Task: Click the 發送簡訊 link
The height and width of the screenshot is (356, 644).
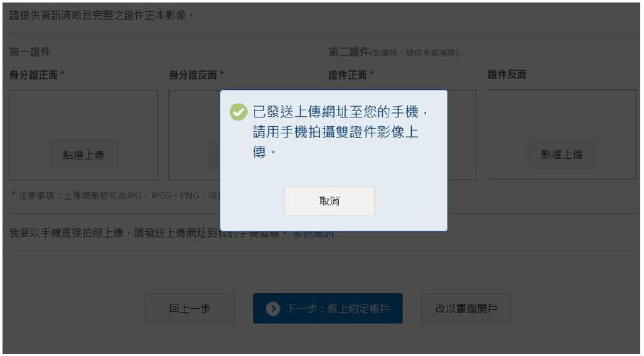Action: [314, 234]
